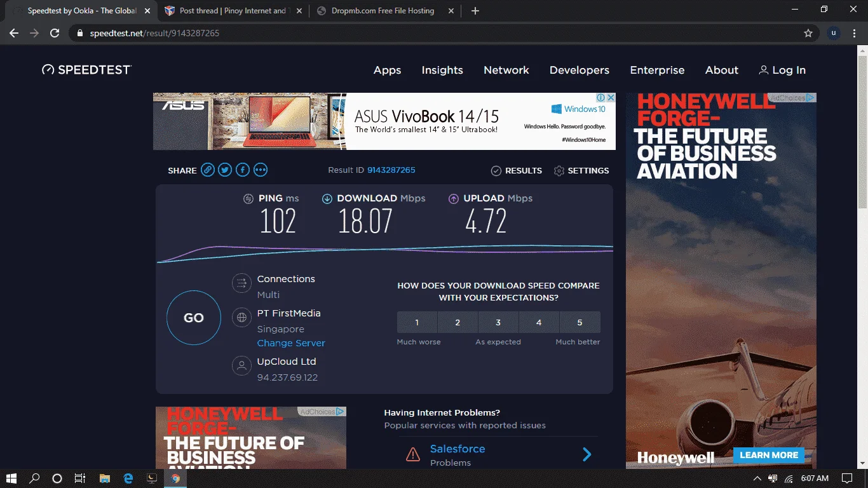This screenshot has width=868, height=488.
Task: Switch to the Post thread tab
Action: (x=233, y=11)
